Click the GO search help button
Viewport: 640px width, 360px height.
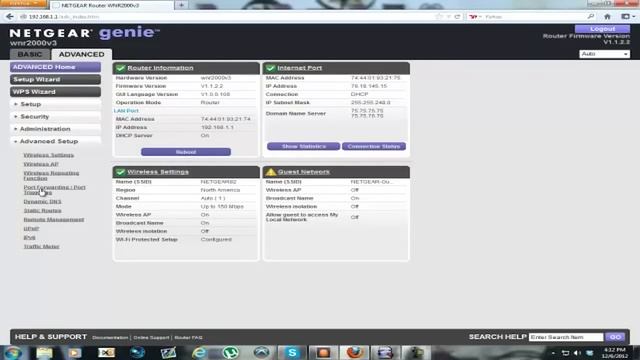(615, 337)
